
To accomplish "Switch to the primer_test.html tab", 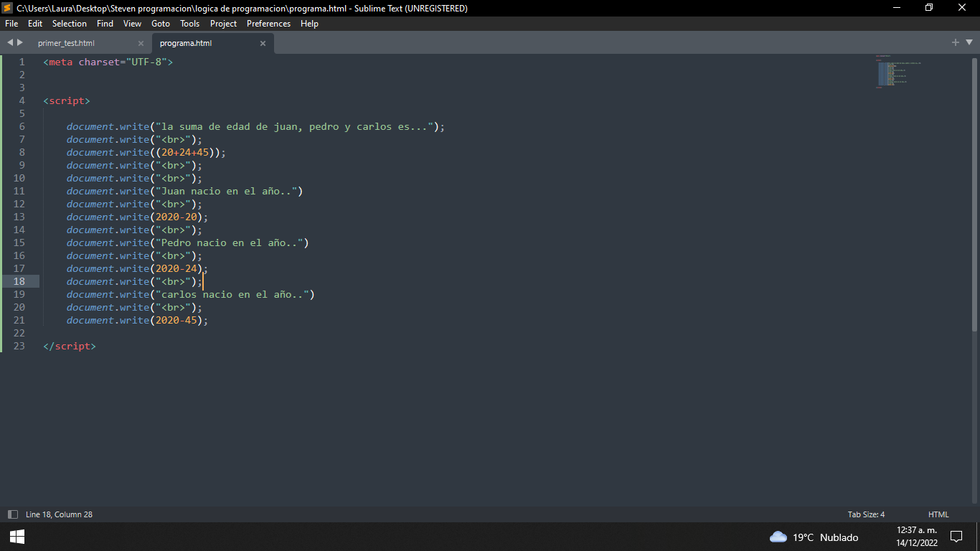I will (x=66, y=43).
